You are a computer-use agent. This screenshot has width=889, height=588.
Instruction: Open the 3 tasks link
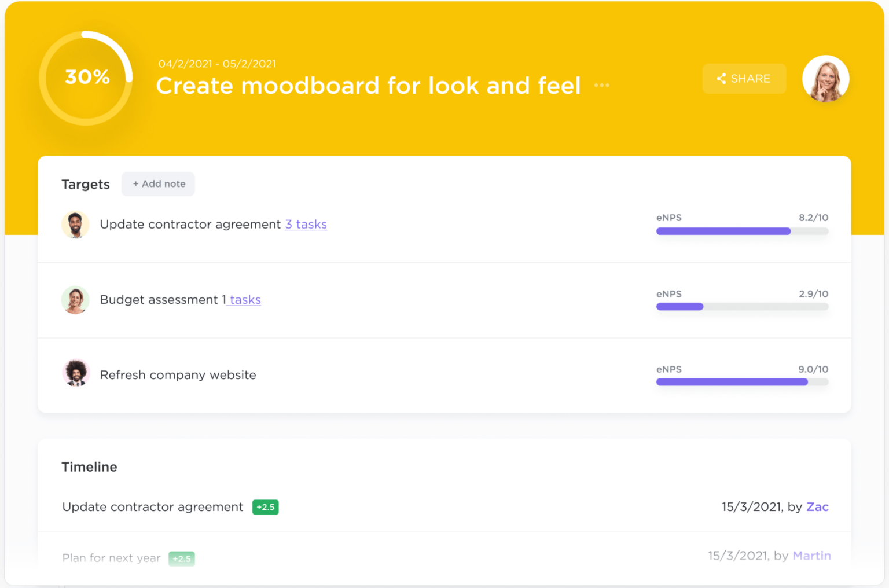pos(306,224)
